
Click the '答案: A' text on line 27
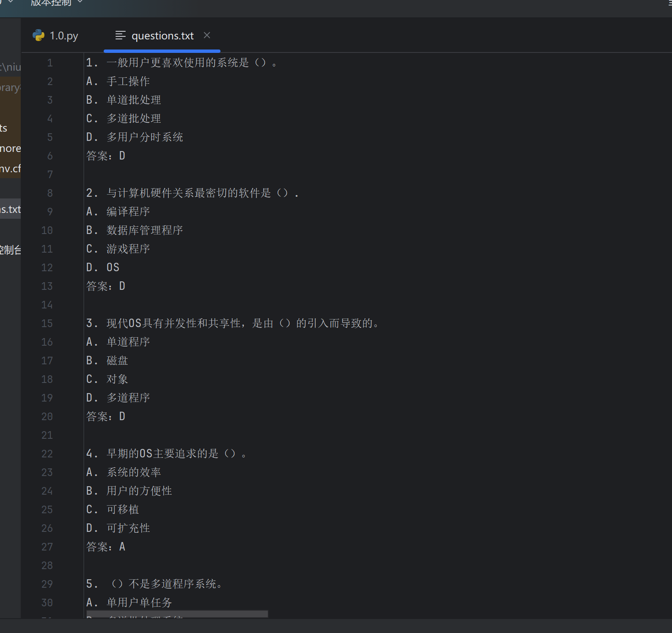click(x=105, y=547)
